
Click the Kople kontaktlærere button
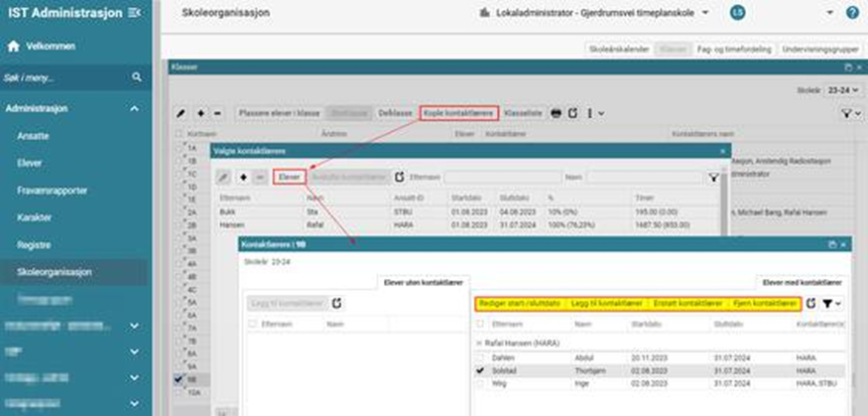click(x=458, y=113)
